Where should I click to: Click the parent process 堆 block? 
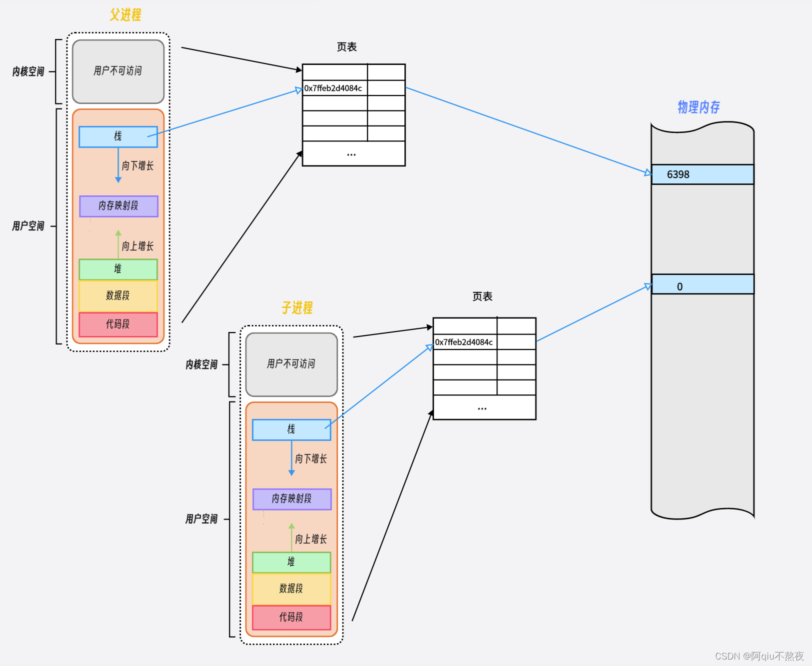click(118, 269)
